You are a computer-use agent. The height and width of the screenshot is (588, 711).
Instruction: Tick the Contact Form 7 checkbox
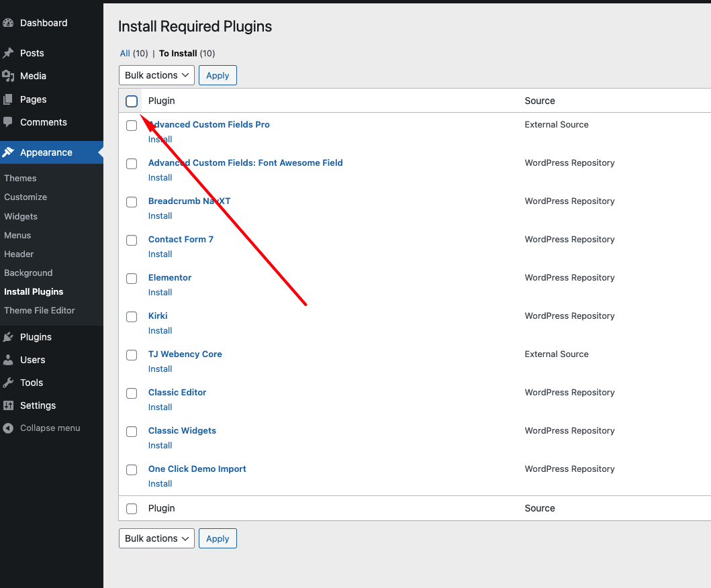tap(132, 240)
